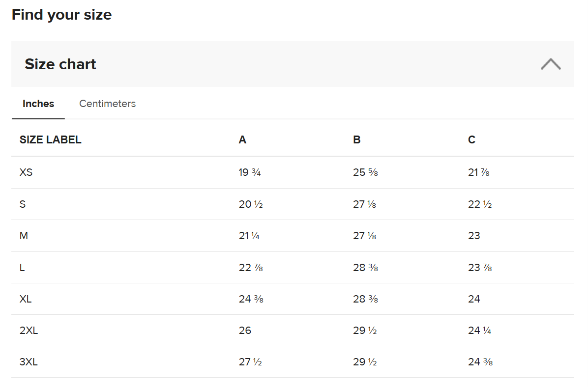Screen dimensions: 588x387
Task: Pick the S size row label
Action: (23, 204)
